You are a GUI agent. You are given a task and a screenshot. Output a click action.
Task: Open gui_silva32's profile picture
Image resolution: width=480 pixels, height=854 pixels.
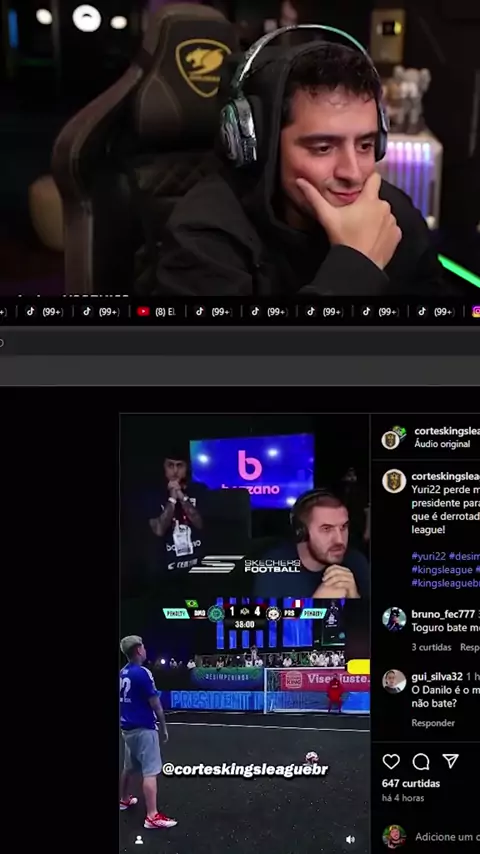tap(394, 681)
